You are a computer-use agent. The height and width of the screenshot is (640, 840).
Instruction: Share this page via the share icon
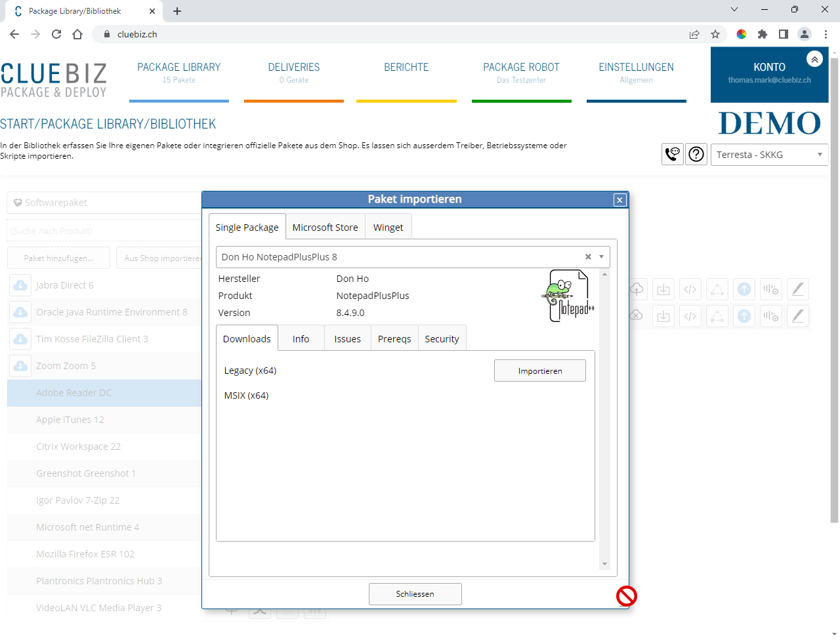coord(694,34)
